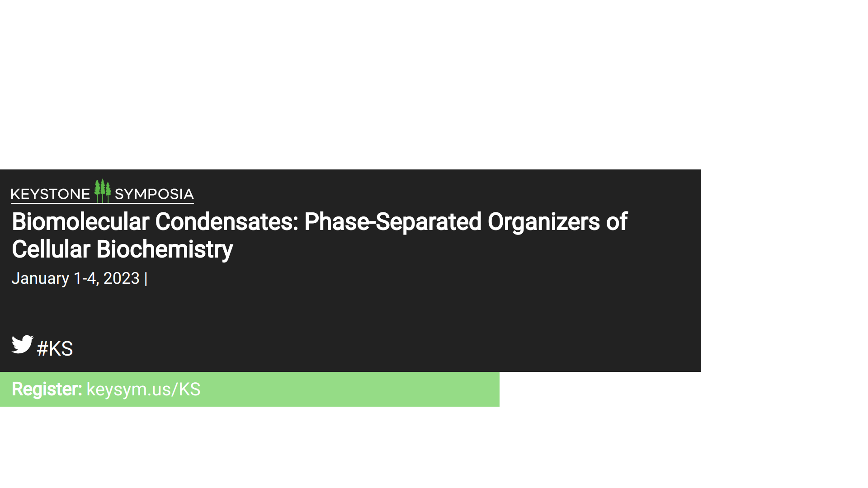
Task: Click the year 2023 in the date
Action: tap(122, 278)
